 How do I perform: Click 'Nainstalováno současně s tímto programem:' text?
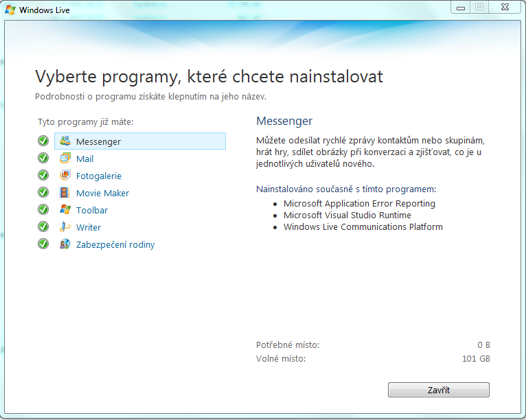346,189
